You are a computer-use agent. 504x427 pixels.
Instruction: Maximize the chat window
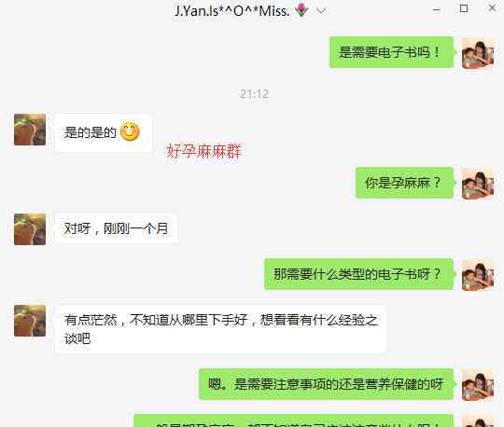(x=464, y=8)
